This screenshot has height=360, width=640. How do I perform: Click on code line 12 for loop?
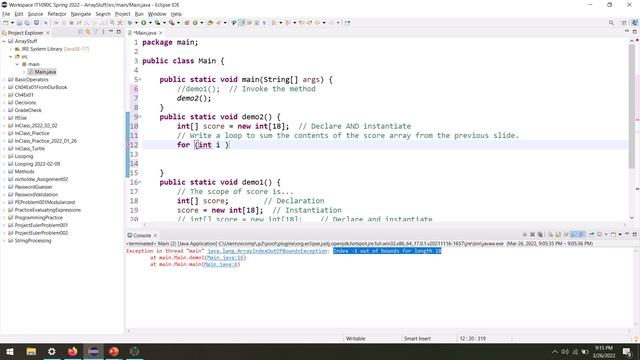[203, 145]
